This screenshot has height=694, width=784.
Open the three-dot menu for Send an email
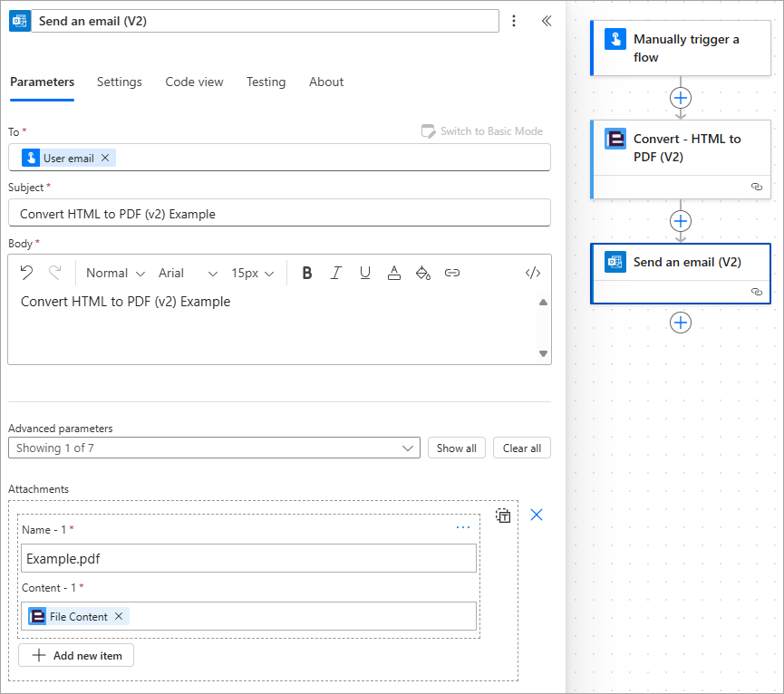point(514,21)
